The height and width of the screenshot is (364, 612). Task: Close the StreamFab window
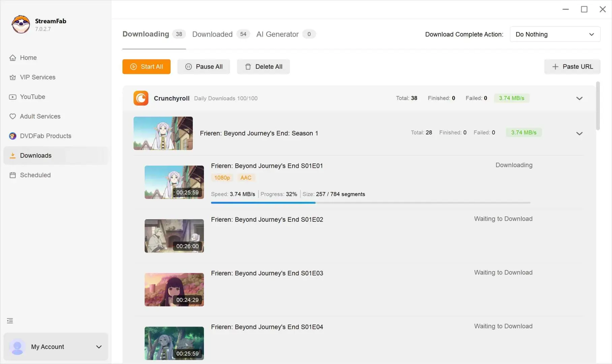[x=603, y=9]
